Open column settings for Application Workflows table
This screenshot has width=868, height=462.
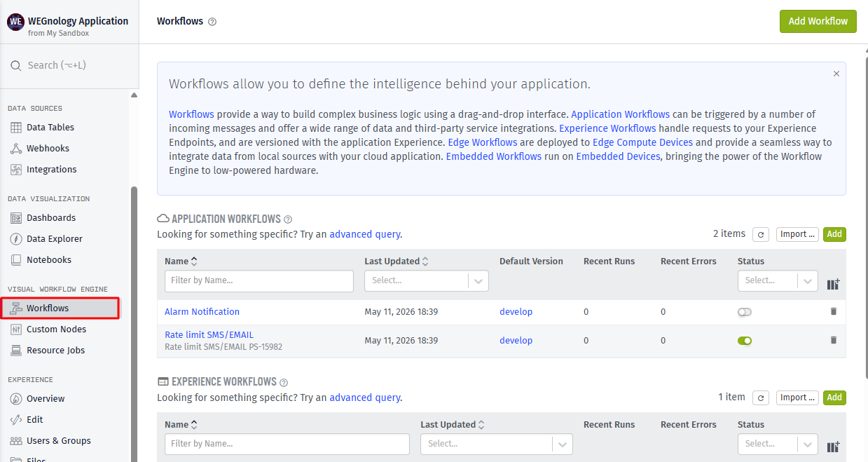[x=833, y=284]
